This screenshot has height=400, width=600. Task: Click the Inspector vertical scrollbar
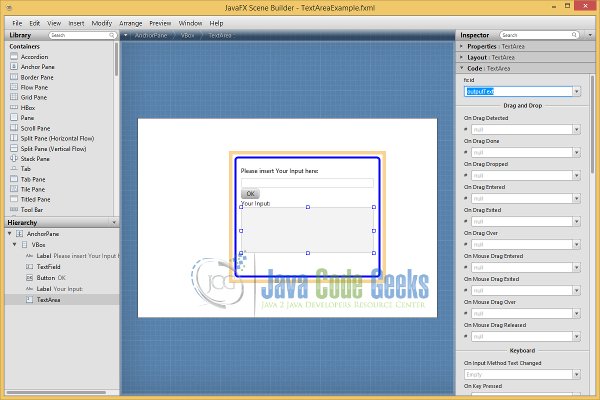click(x=593, y=124)
